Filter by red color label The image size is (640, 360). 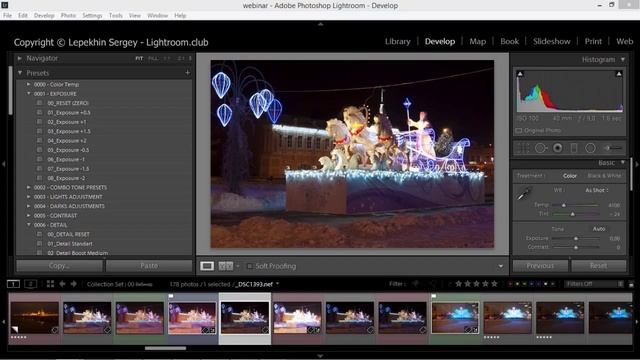(510, 284)
